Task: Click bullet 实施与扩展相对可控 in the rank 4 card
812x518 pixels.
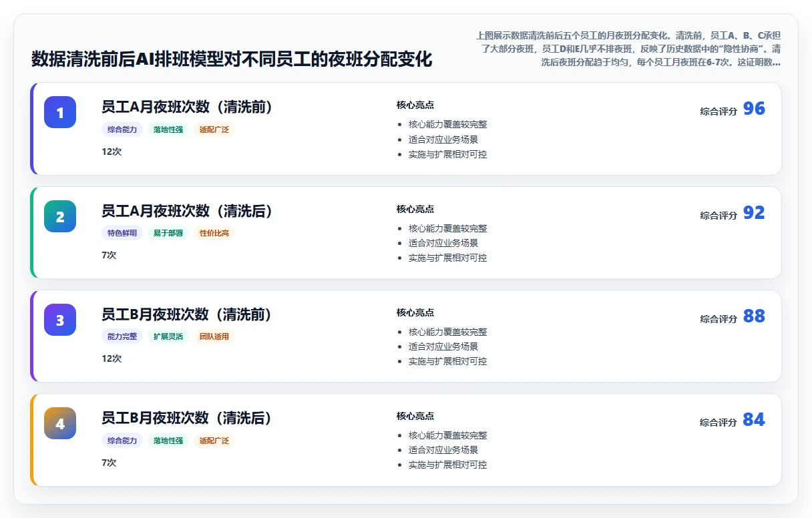Action: pos(448,465)
